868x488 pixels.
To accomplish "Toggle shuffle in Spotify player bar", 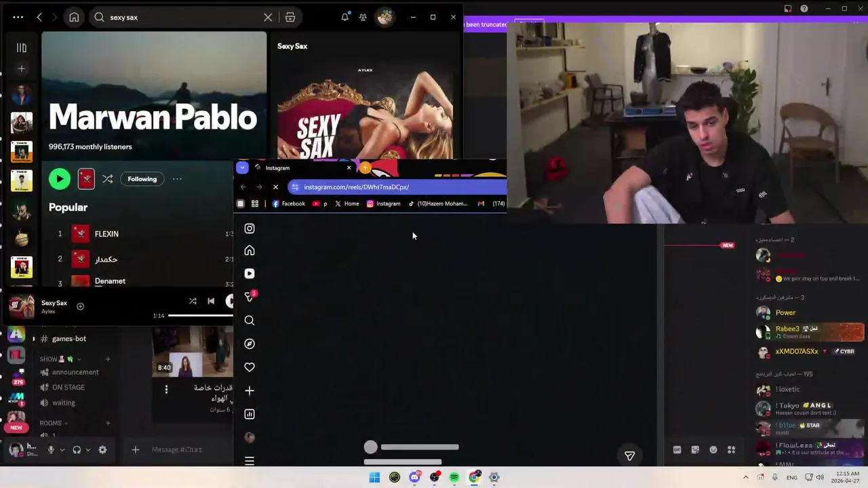I will pyautogui.click(x=193, y=301).
